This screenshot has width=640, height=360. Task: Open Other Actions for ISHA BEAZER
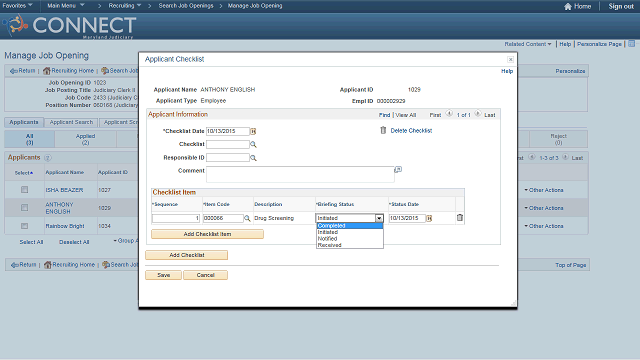(x=544, y=190)
